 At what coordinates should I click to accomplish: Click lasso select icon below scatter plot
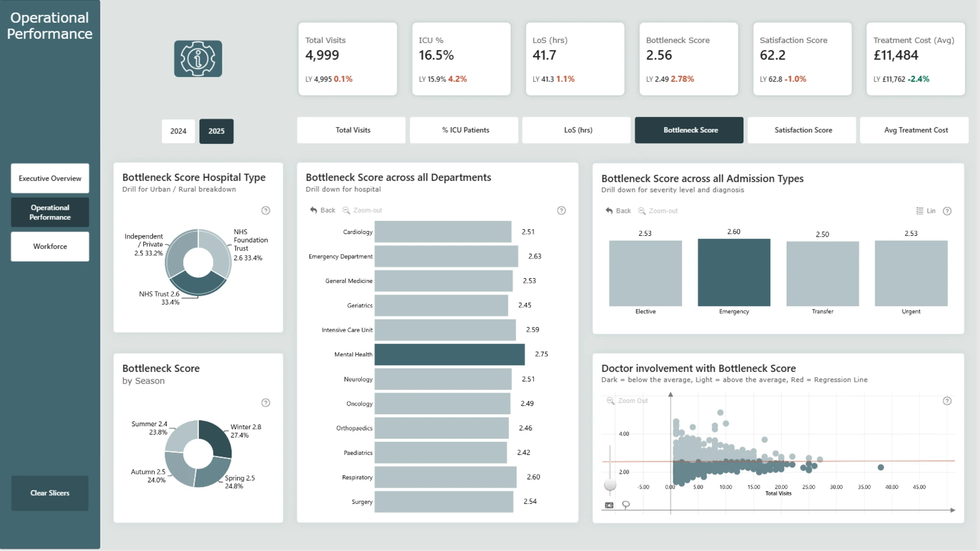626,505
